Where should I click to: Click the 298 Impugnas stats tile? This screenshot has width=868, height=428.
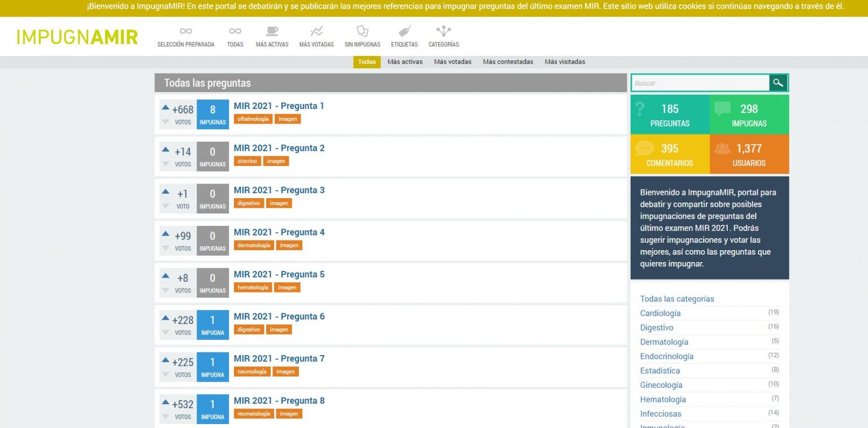pos(749,115)
